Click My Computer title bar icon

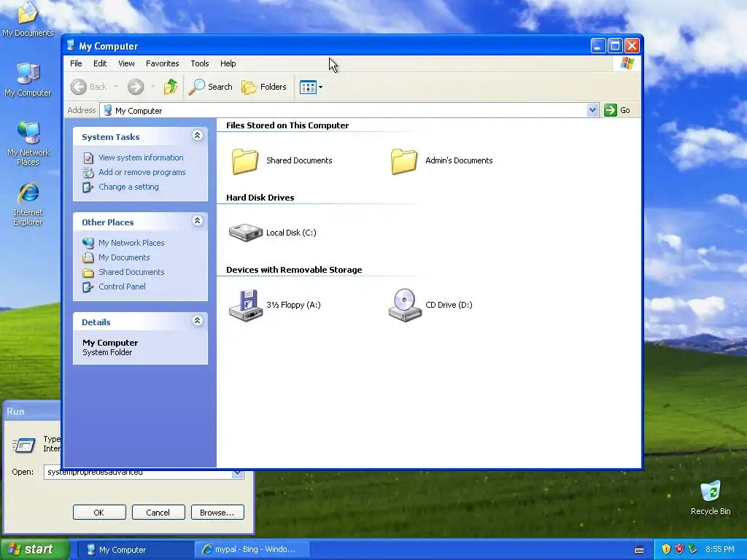point(71,45)
